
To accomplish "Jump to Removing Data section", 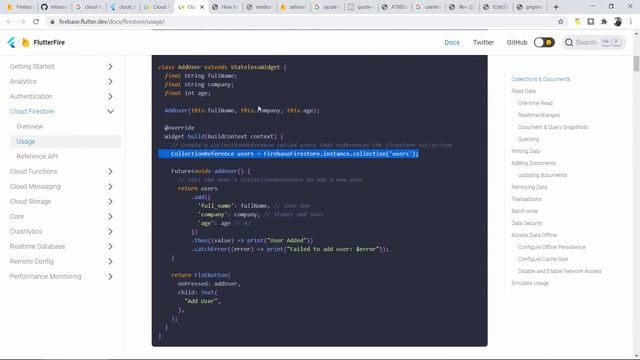I will point(529,187).
